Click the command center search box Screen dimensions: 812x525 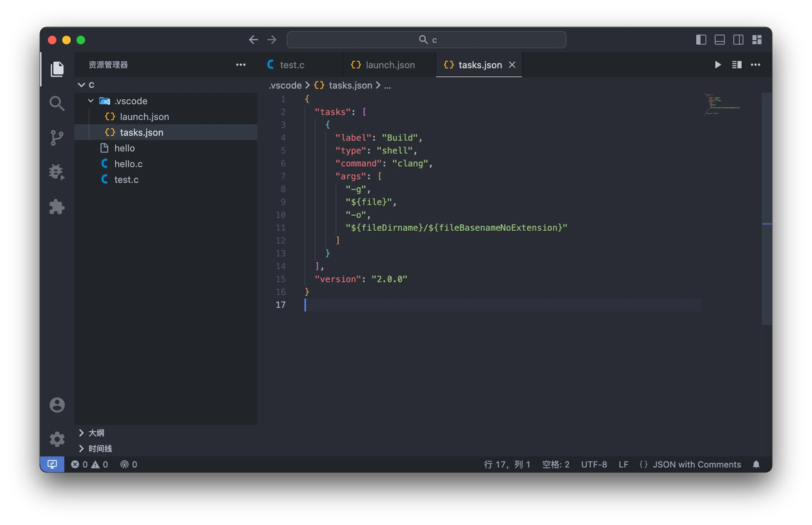coord(426,39)
